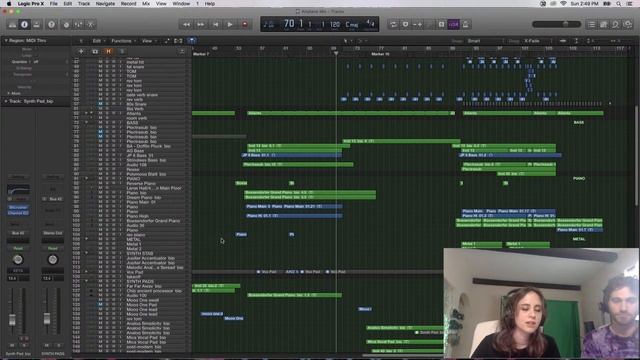Toggle the purple Count-in 1234 button
Viewport: 640px width, 360px height.
click(453, 24)
